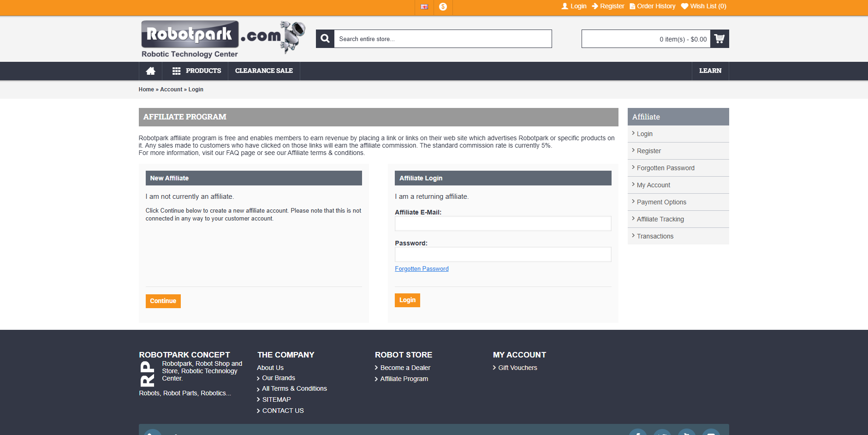Click the Robotpark.com logo
Screen dimensions: 868x435
pos(223,39)
